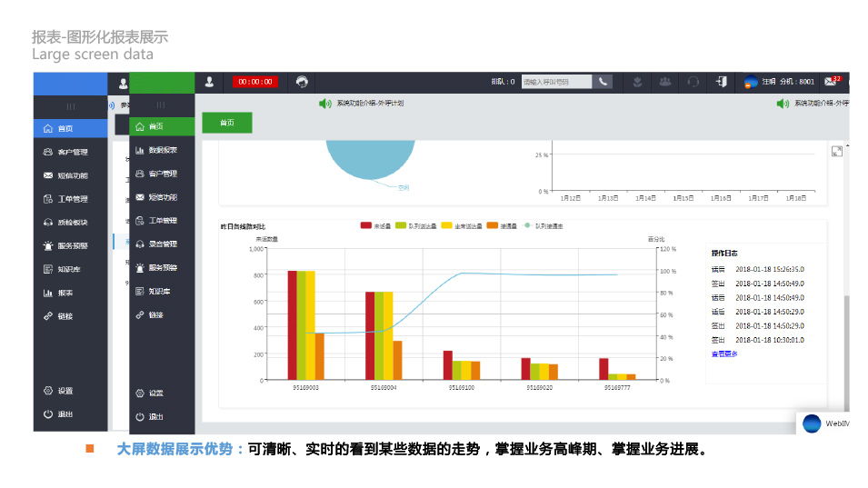Click the group conference icon
This screenshot has height=488, width=868.
664,82
